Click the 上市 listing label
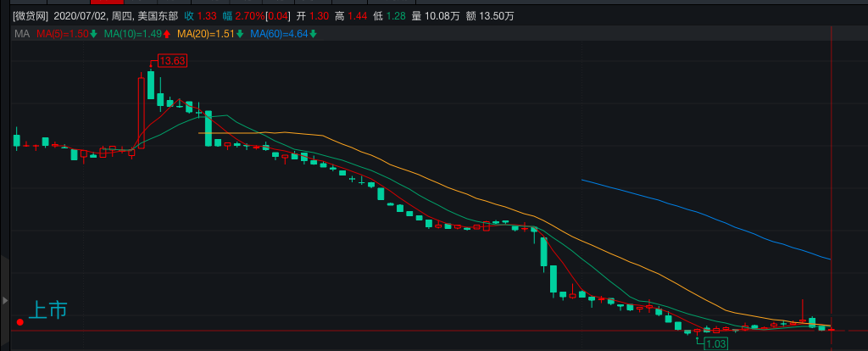The image size is (868, 351). [47, 310]
